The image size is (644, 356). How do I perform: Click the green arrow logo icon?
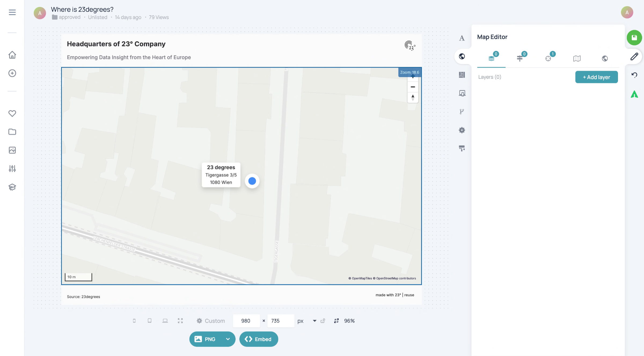(634, 94)
